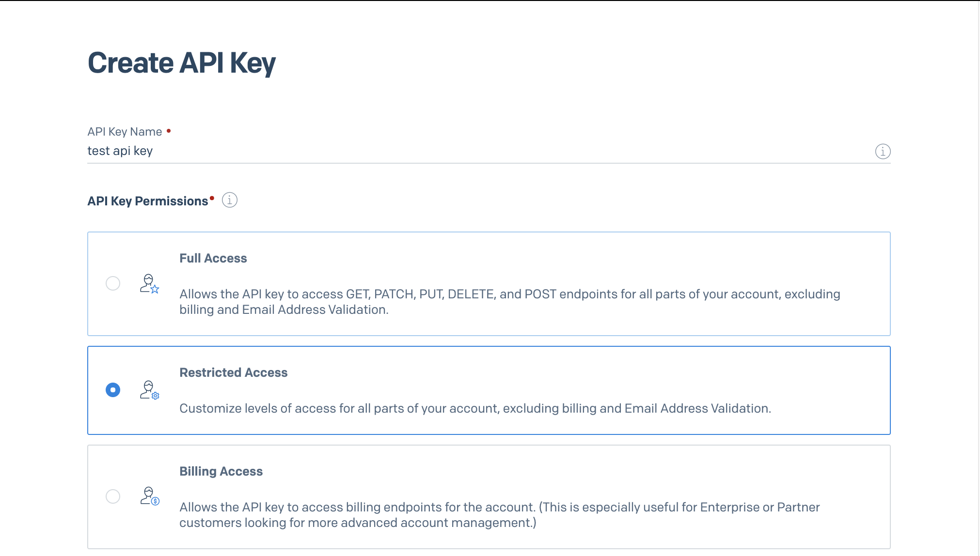
Task: Select the Full Access radio button
Action: point(112,284)
